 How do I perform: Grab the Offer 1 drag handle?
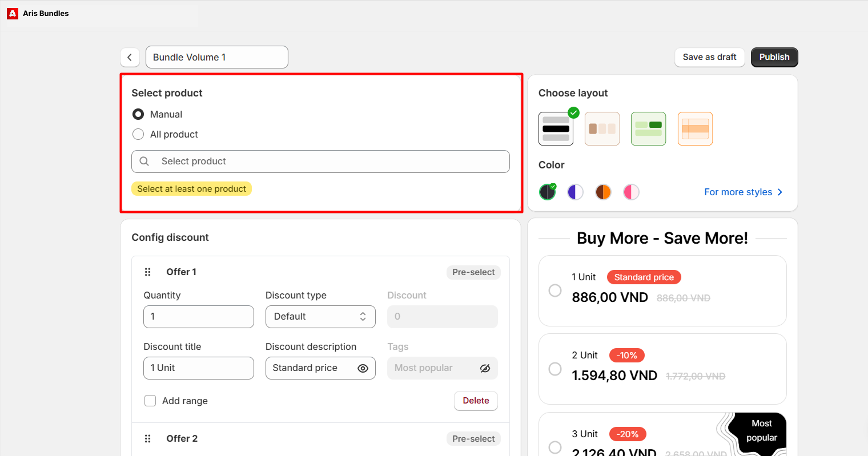147,272
